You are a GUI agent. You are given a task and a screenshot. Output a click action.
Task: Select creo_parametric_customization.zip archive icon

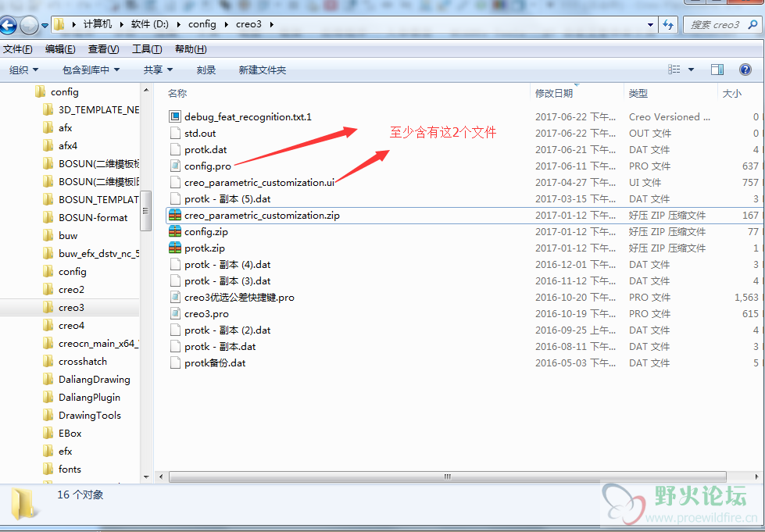click(x=175, y=215)
